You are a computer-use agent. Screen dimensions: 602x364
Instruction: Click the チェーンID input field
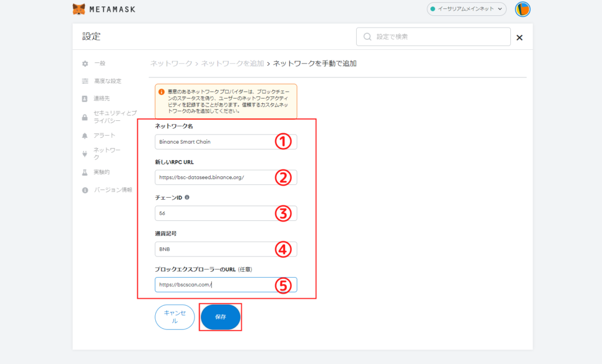(x=226, y=213)
